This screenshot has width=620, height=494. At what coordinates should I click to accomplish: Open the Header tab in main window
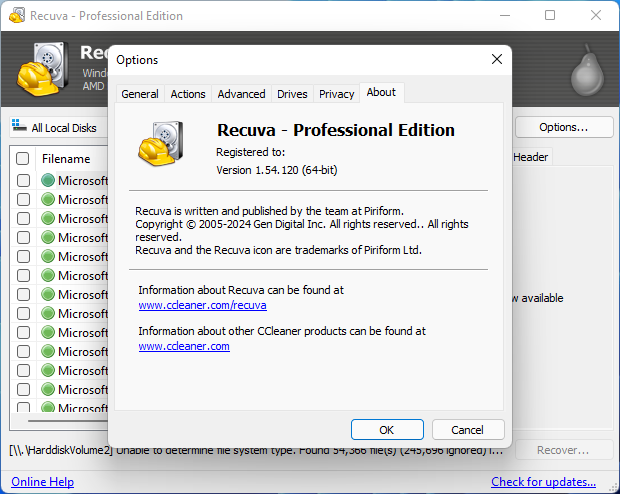[x=530, y=157]
